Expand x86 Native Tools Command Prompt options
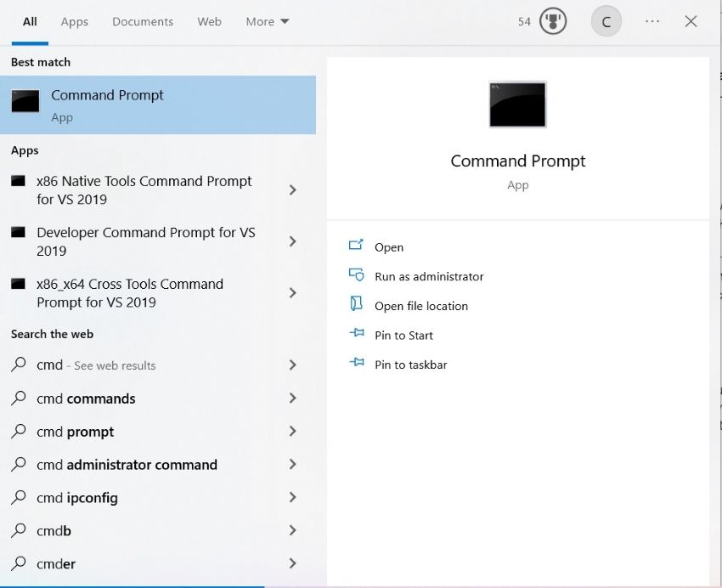This screenshot has width=722, height=588. 293,190
